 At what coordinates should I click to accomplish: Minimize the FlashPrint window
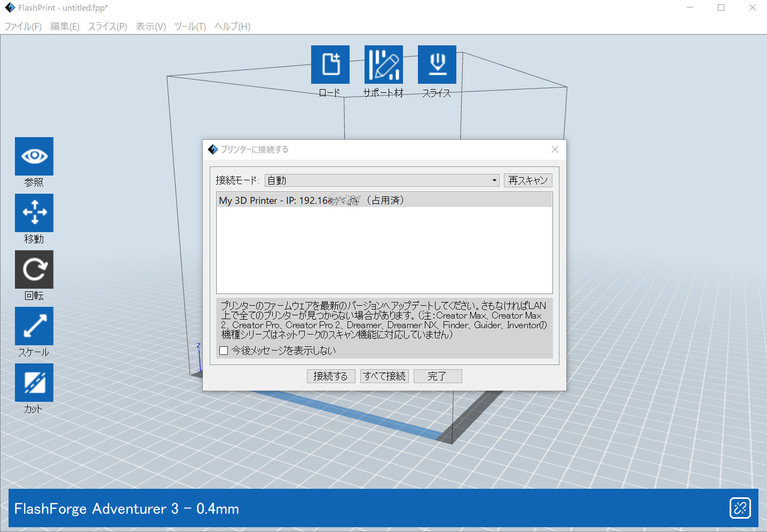tap(690, 8)
